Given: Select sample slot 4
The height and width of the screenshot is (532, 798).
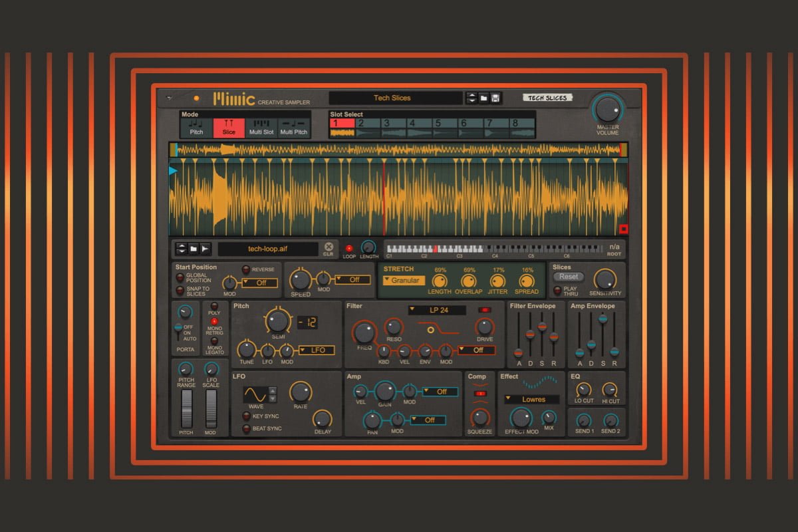Looking at the screenshot, I should point(420,128).
